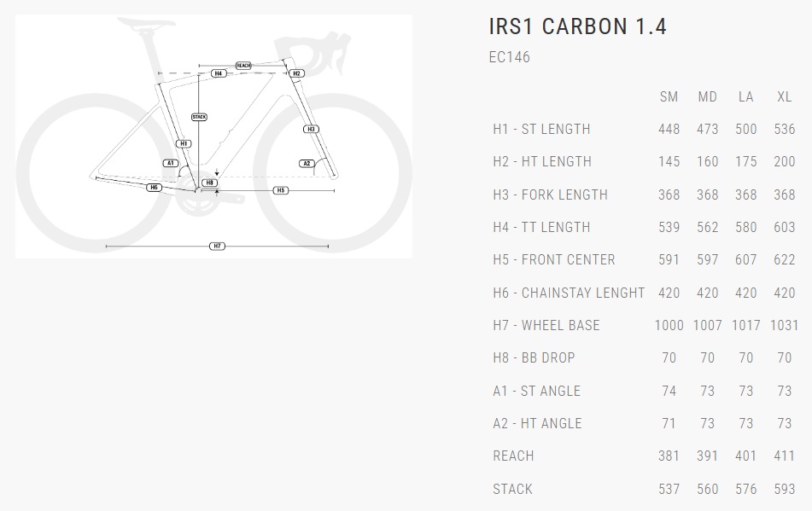
Task: Click the H5 front center marker in the diagram
Action: tap(280, 190)
